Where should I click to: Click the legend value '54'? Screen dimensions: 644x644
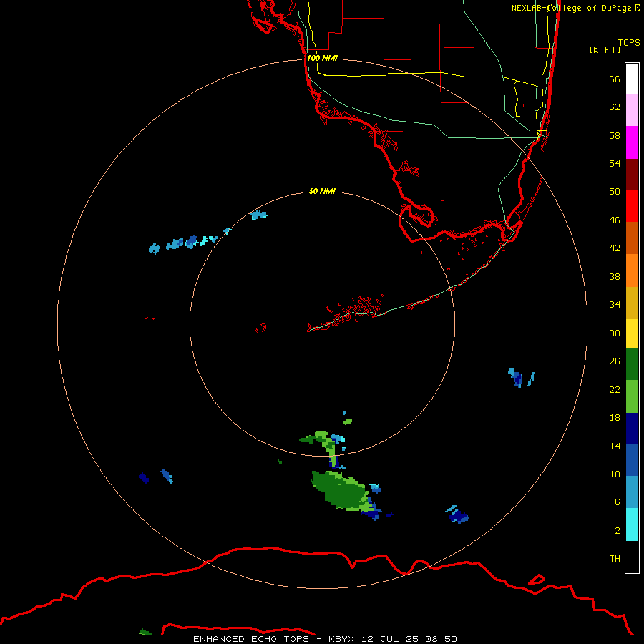click(615, 163)
